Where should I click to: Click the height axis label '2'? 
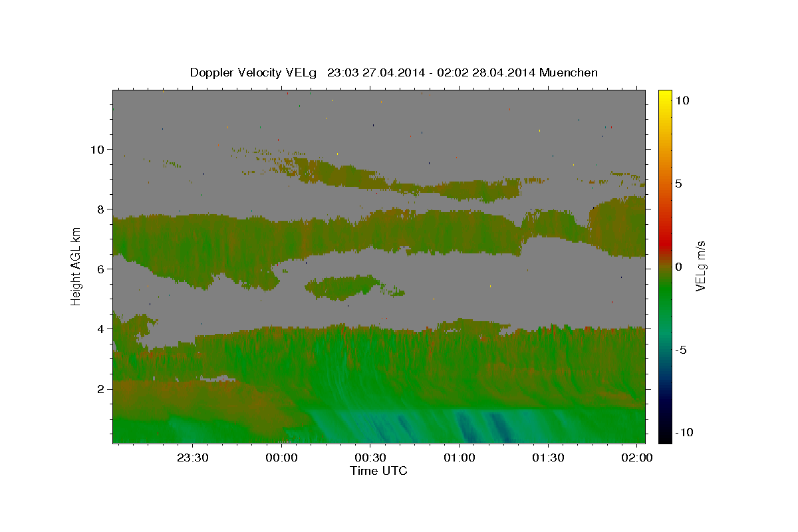[x=100, y=389]
